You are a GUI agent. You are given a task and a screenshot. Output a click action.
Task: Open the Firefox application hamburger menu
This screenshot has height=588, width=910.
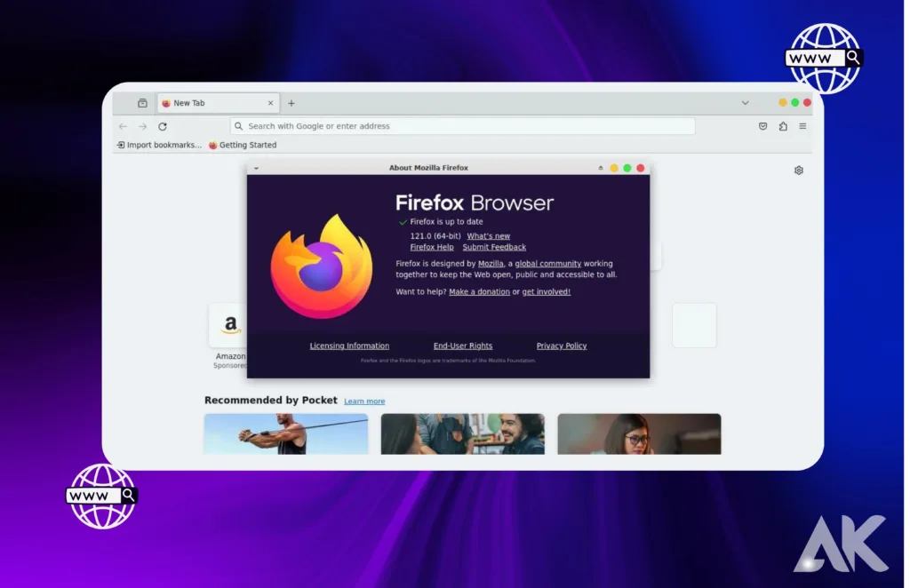802,126
